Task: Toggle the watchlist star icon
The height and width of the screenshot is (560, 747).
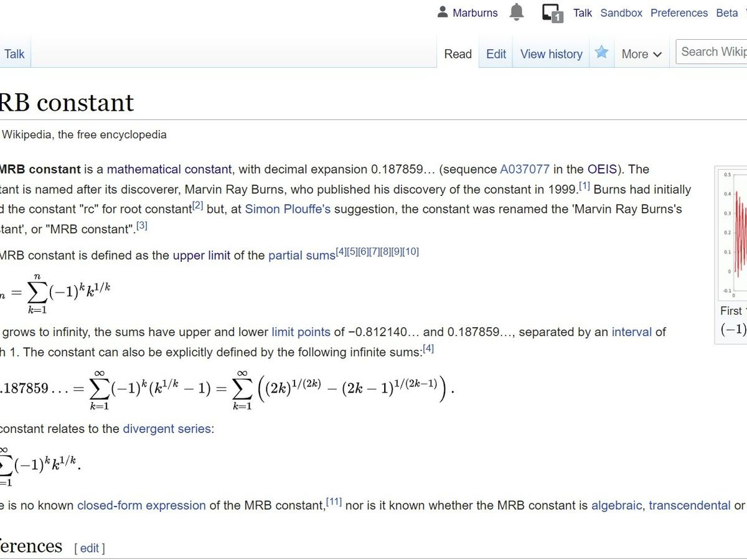Action: coord(601,53)
